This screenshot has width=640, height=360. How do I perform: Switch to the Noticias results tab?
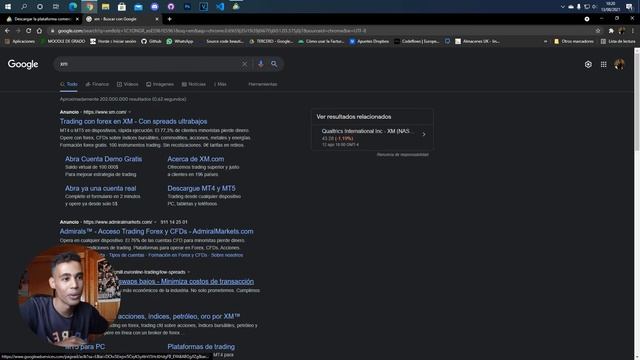193,84
